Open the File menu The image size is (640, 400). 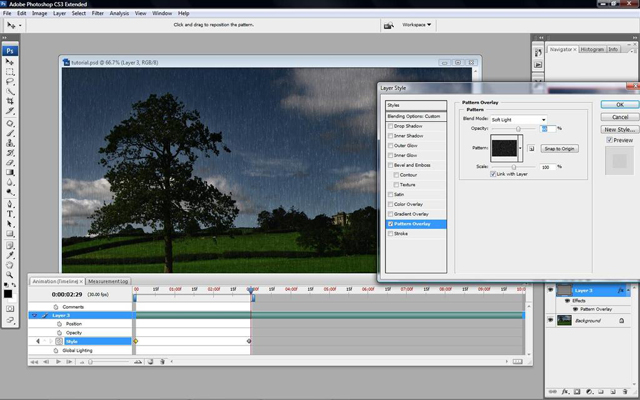(x=7, y=13)
